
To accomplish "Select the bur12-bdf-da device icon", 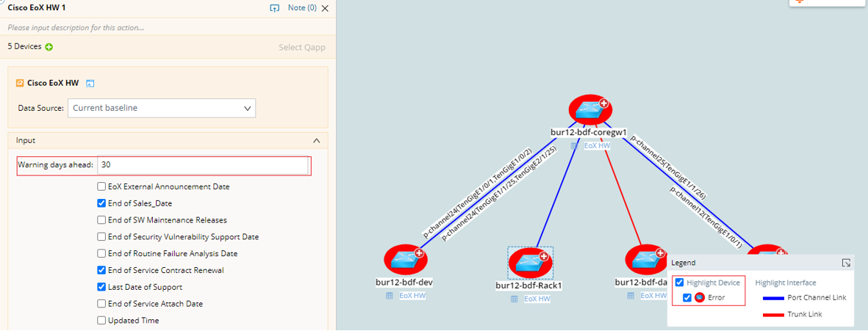I will click(646, 261).
